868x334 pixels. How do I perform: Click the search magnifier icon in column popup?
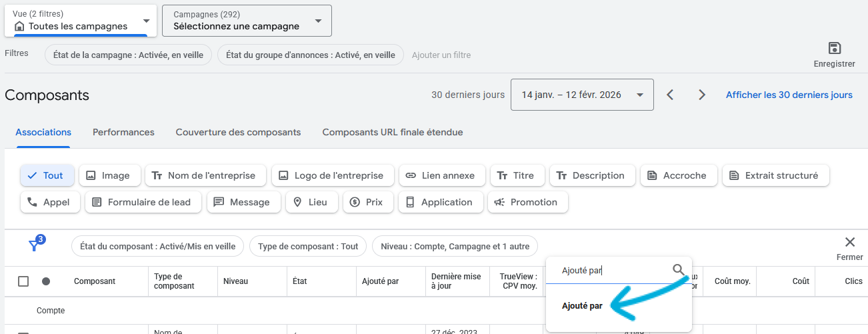(x=678, y=270)
